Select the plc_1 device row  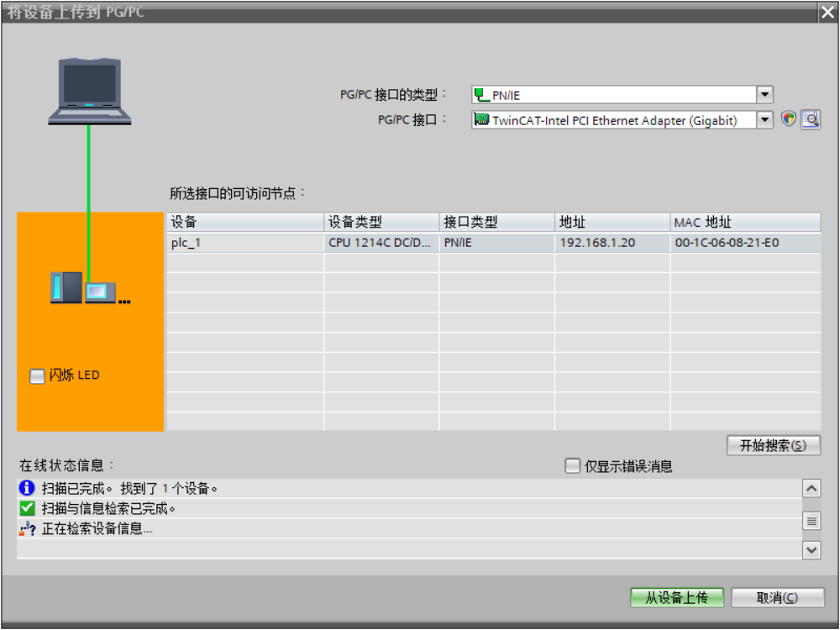[x=245, y=244]
